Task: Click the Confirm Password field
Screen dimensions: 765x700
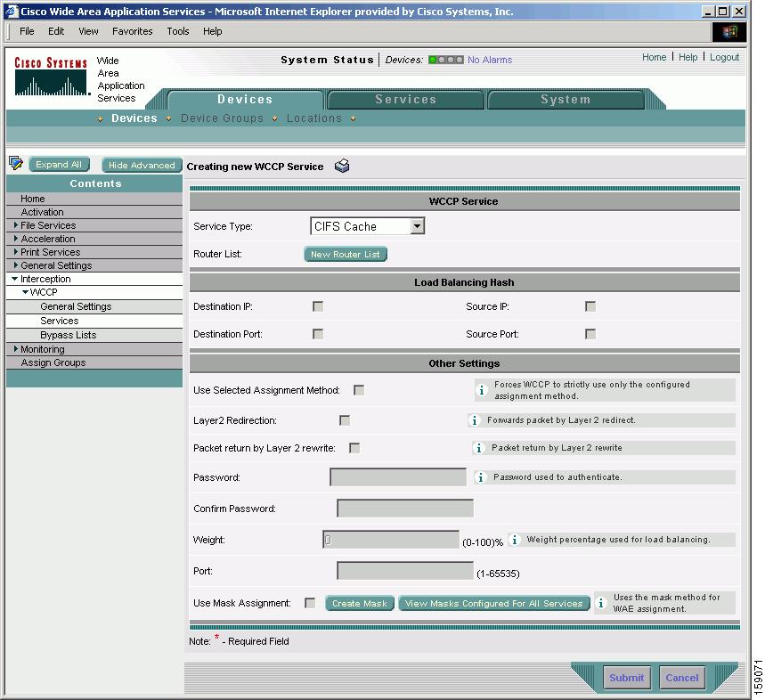Action: pyautogui.click(x=405, y=509)
